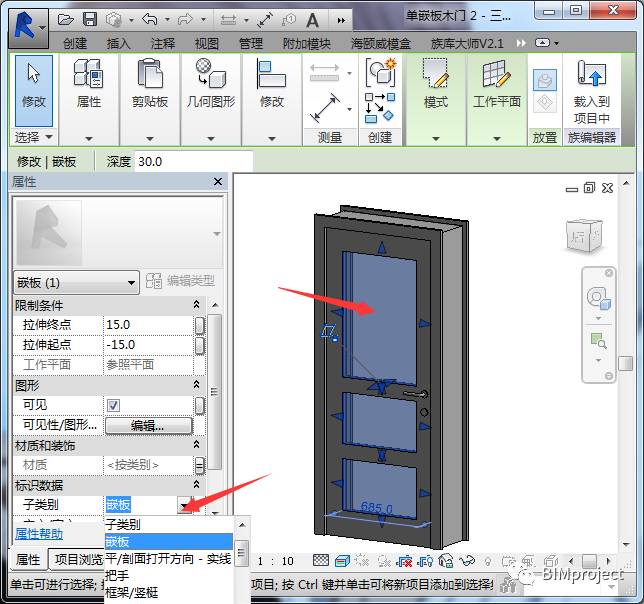
Task: Open the 子类别 dropdown arrow
Action: point(184,504)
